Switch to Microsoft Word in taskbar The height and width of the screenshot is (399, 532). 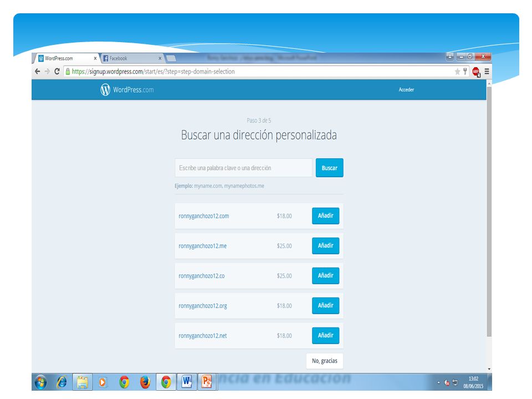tap(187, 382)
